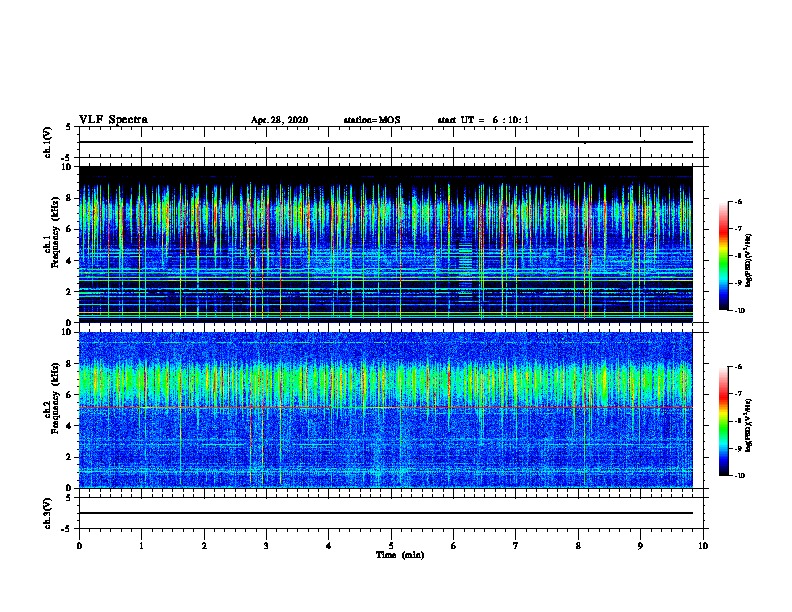Click the ch.1 color bar 'log(PSD)' label
The height and width of the screenshot is (612, 792).
click(x=749, y=260)
